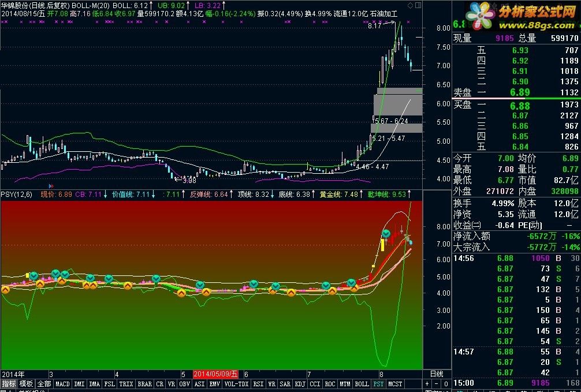Click the teal signal marker at the August peak
581x392 pixels.
(386, 234)
